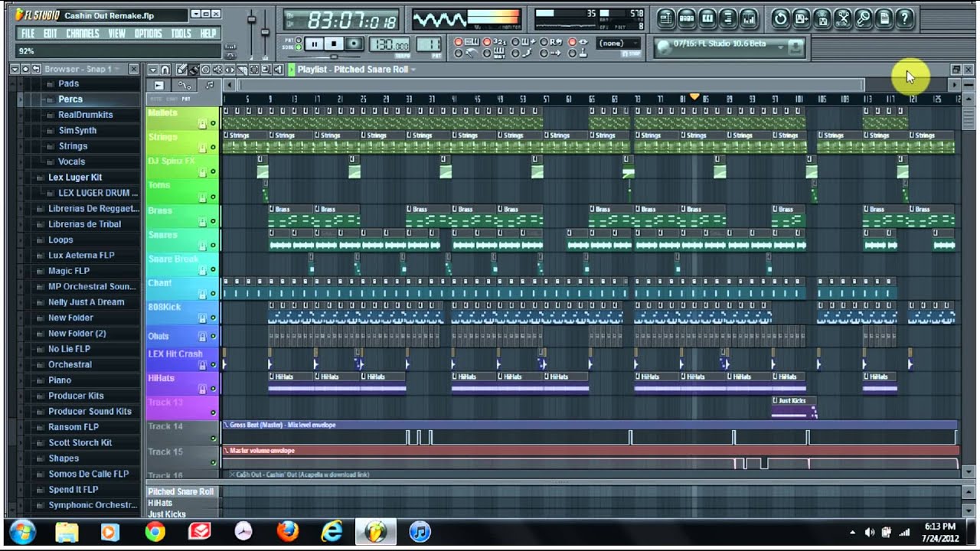Click the FL Studio logo
The height and width of the screenshot is (551, 980).
(37, 15)
